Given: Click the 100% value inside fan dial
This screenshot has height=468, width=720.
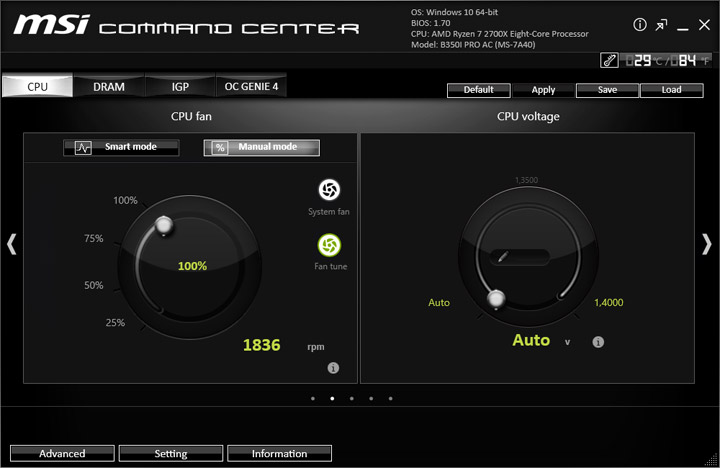Looking at the screenshot, I should [x=192, y=266].
